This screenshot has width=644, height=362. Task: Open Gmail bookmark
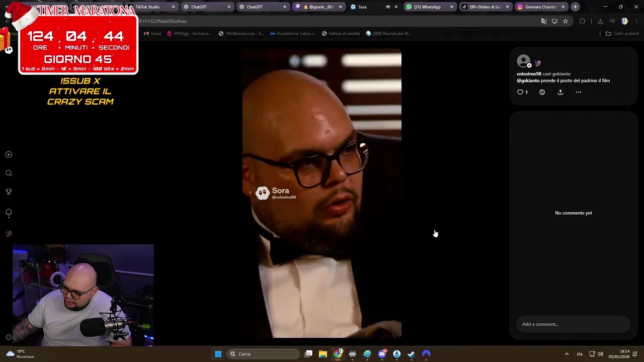[x=152, y=34]
